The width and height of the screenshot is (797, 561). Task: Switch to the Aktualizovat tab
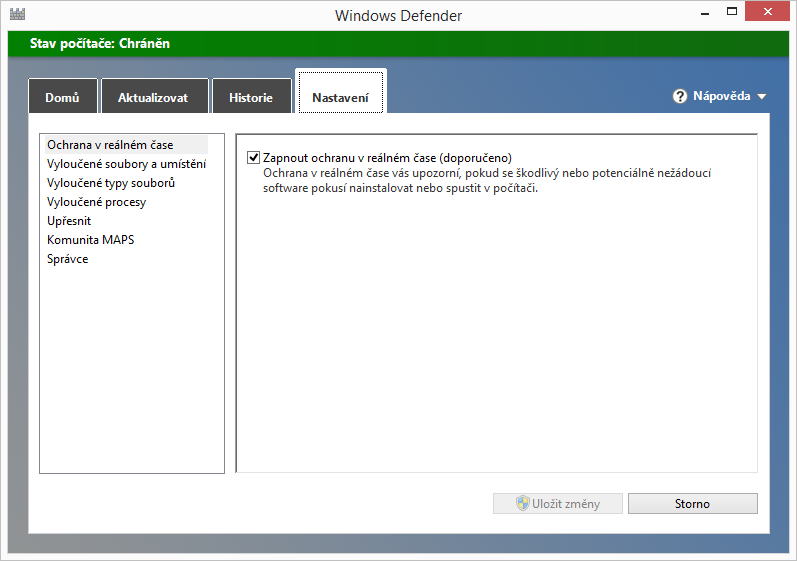point(155,97)
